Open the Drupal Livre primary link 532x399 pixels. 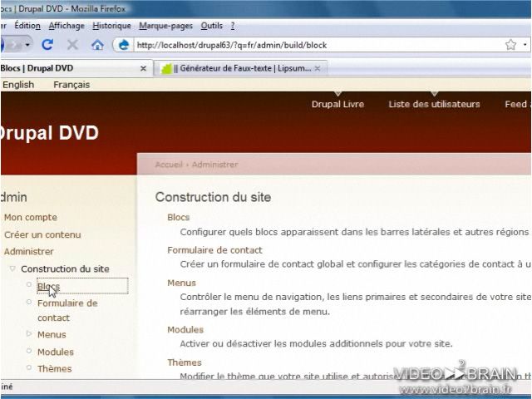[x=337, y=104]
